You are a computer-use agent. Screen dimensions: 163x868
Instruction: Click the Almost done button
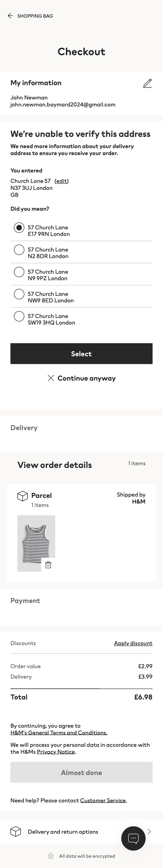tap(81, 772)
